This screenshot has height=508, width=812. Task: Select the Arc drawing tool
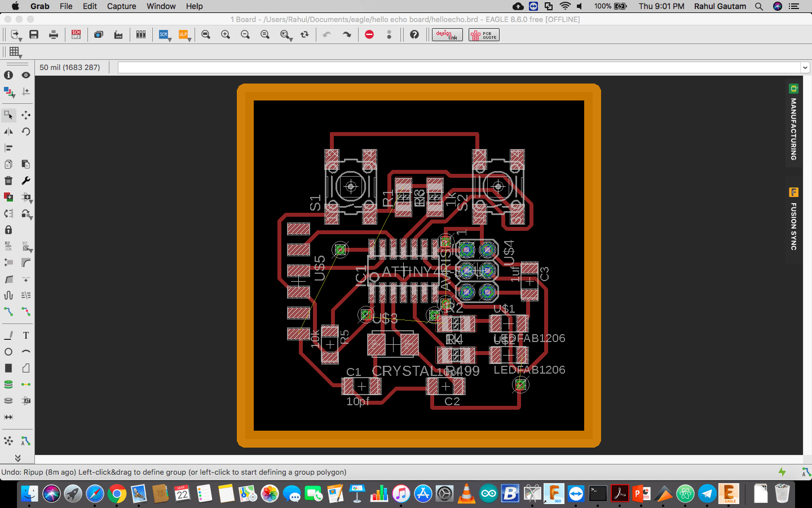pyautogui.click(x=26, y=352)
